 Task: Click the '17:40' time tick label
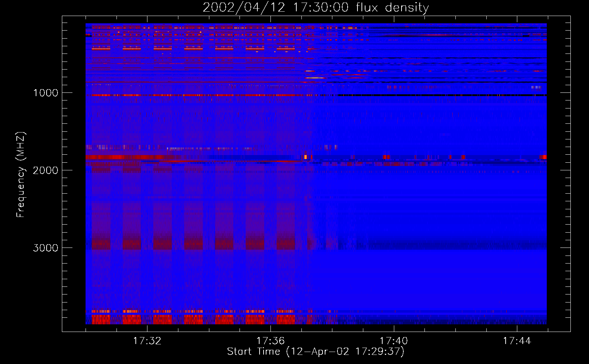point(394,341)
